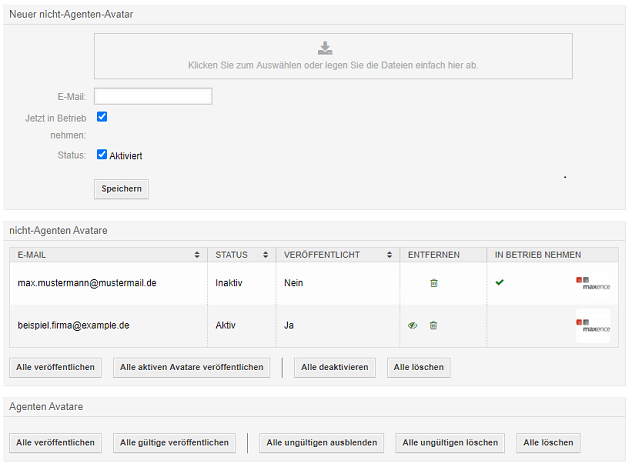The image size is (632, 467).
Task: Toggle the 'Jetzt in Betrieb nehmen' checkbox
Action: (x=102, y=117)
